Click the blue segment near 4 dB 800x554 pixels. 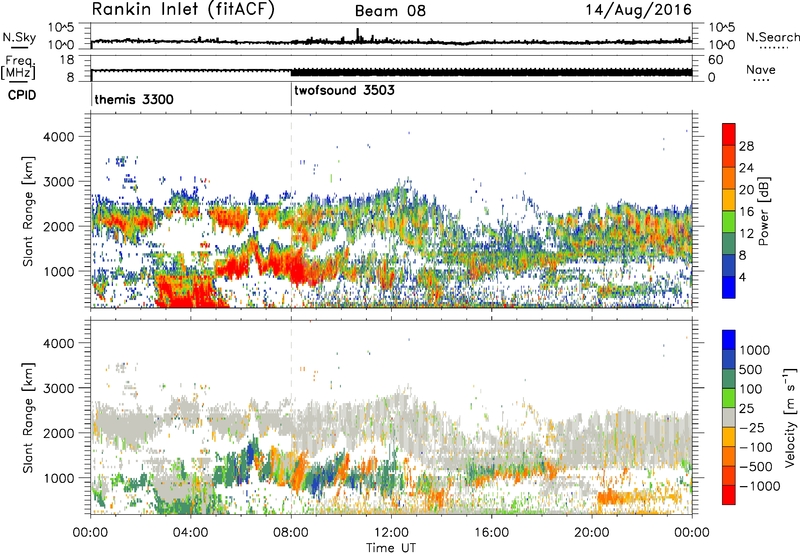[x=729, y=287]
